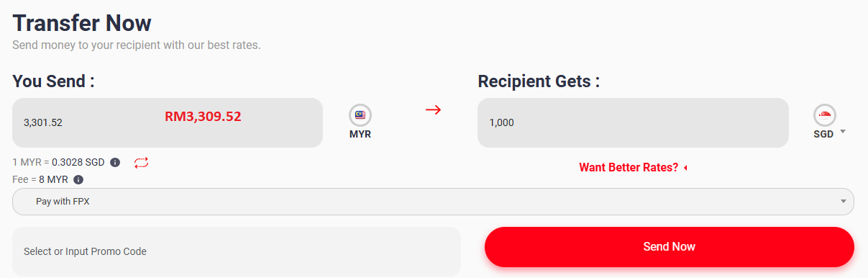Viewport: 868px width, 278px height.
Task: Click the MYR currency label
Action: 360,135
